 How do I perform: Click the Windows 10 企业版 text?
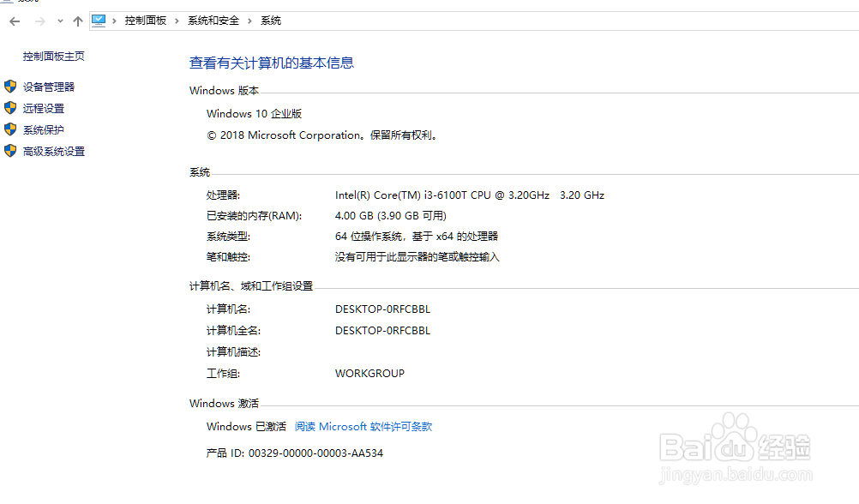[x=255, y=113]
